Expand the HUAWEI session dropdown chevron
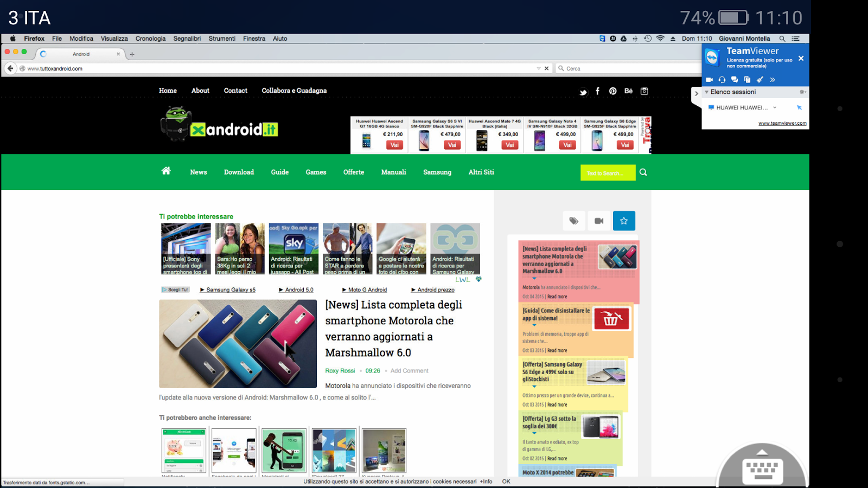868x488 pixels. (x=775, y=107)
